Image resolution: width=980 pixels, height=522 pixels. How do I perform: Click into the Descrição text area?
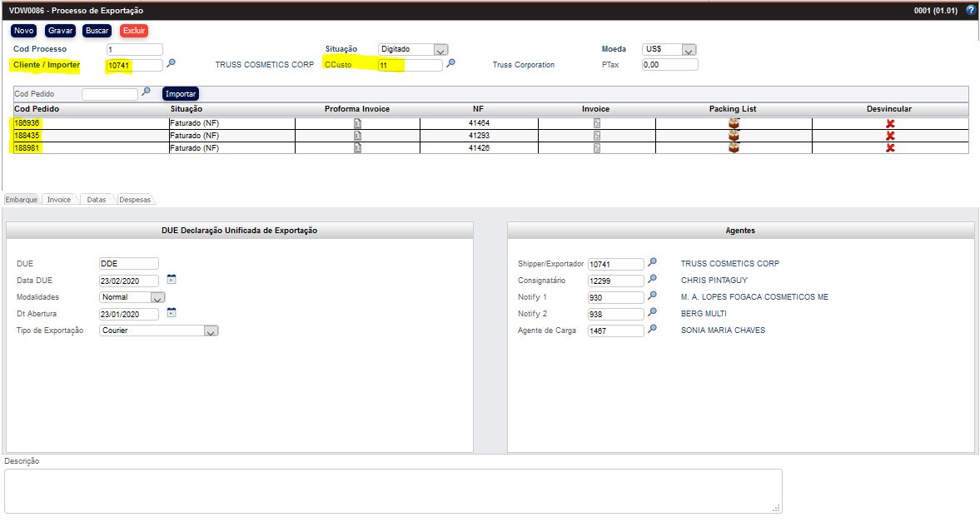[393, 490]
